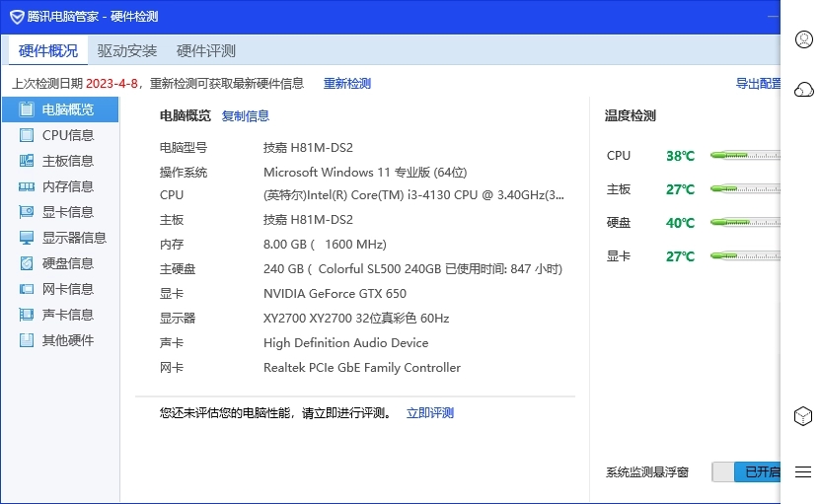Viewport: 819px width, 504px height.
Task: Click the 重新检测 link
Action: (x=346, y=84)
